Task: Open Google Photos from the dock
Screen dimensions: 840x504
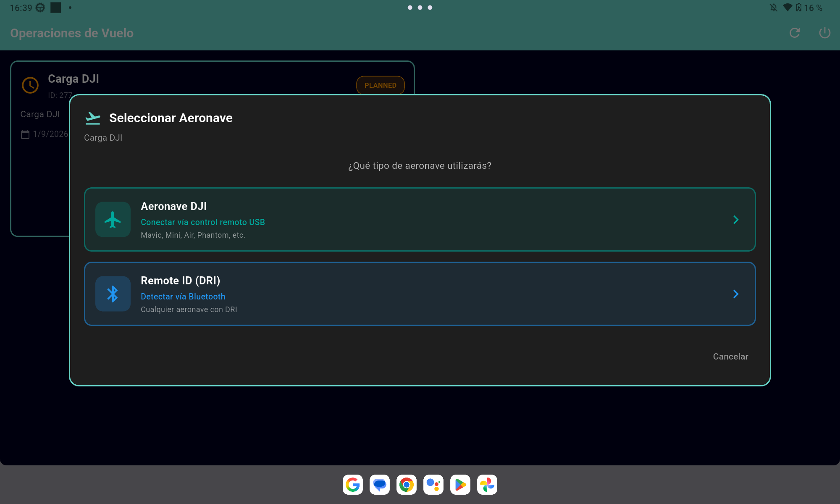Action: tap(487, 485)
